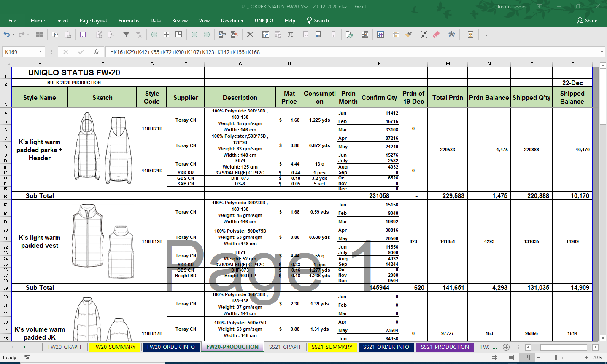Click the Pi equation symbol icon
Viewport: 607px width, 364px height.
point(290,35)
